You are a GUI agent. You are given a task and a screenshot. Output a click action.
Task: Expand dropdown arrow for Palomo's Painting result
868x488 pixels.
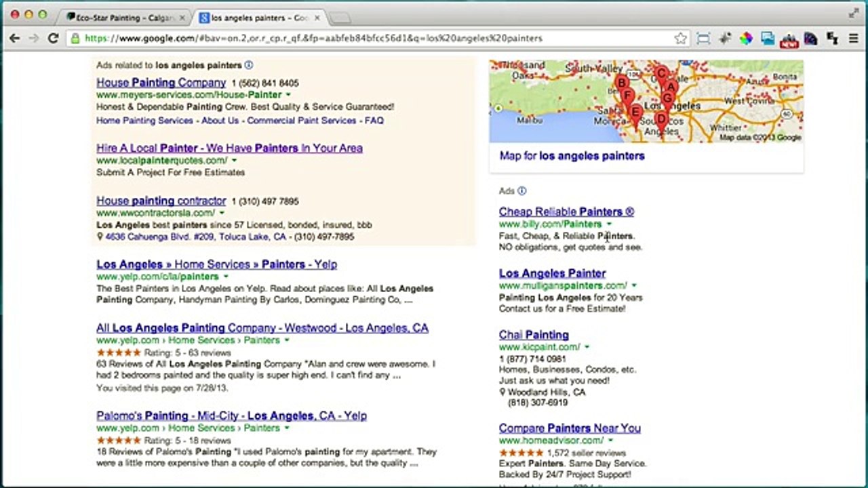286,428
